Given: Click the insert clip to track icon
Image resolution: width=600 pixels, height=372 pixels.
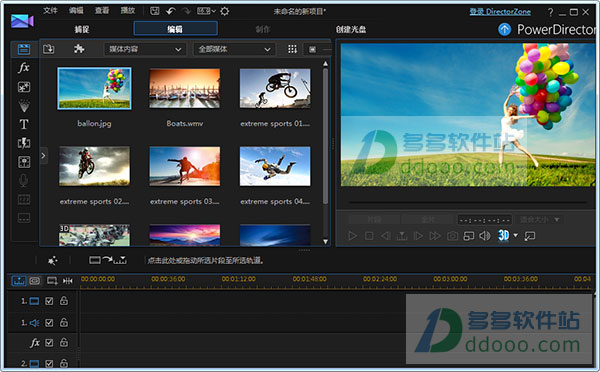Looking at the screenshot, I should pos(108,260).
